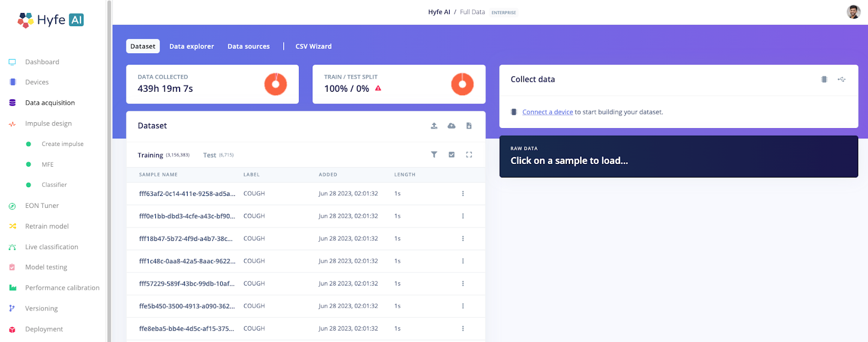Viewport: 868px width, 342px height.
Task: Open Performance calibration page
Action: click(62, 288)
